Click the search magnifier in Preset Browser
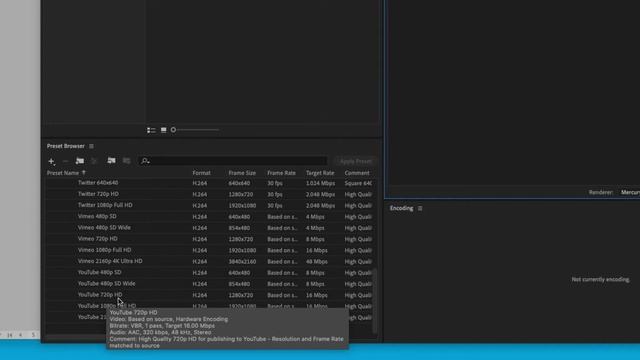 145,161
